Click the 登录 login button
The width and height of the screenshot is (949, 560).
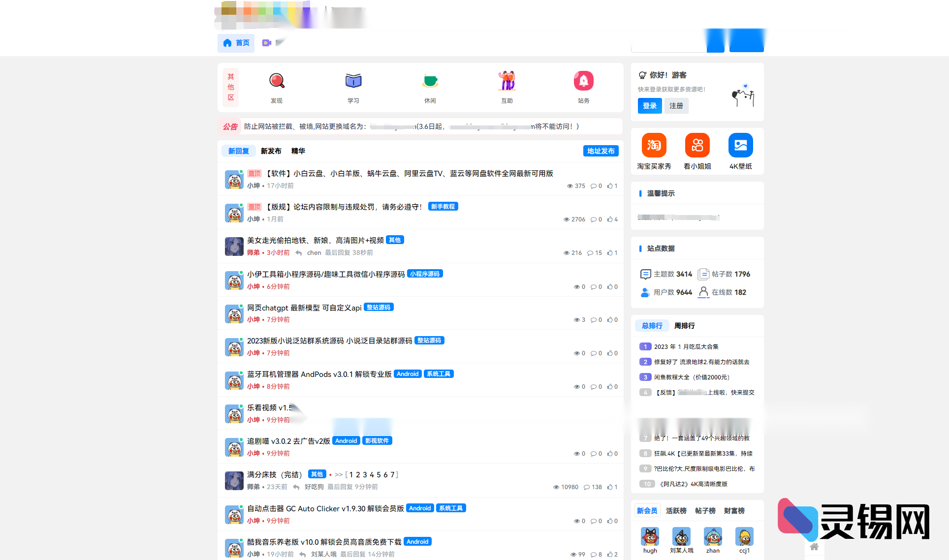click(x=650, y=106)
